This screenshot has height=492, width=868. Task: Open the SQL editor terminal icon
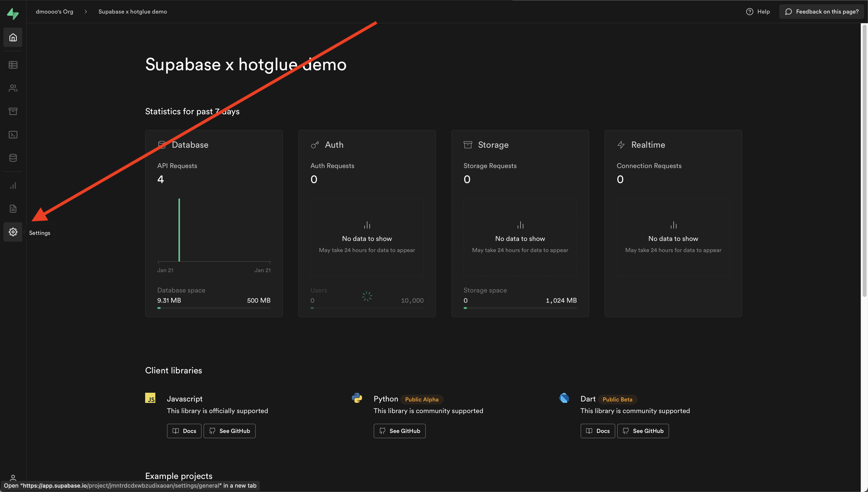pos(13,134)
